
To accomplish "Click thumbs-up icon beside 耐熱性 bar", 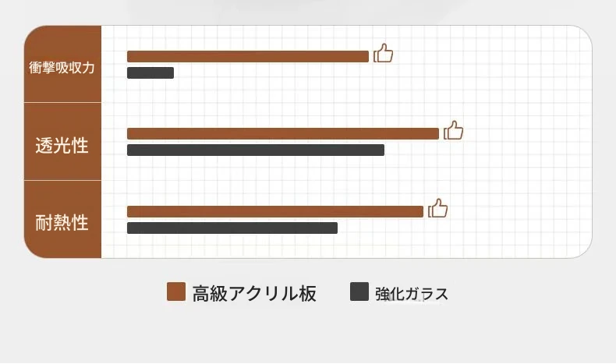I will pyautogui.click(x=437, y=208).
